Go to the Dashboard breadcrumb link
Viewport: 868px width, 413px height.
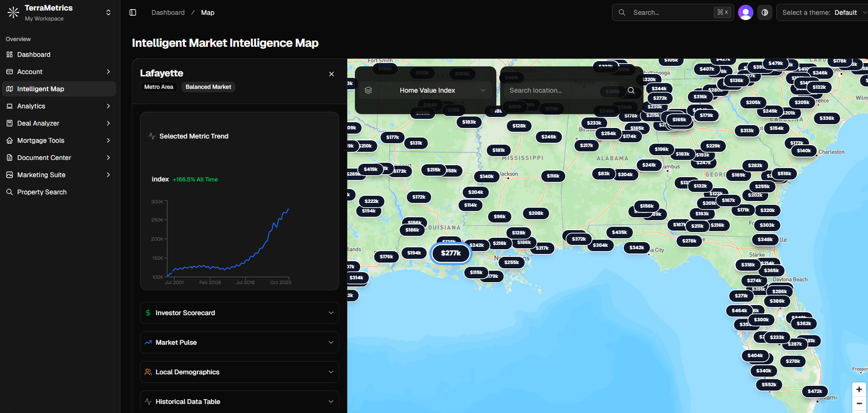[168, 12]
